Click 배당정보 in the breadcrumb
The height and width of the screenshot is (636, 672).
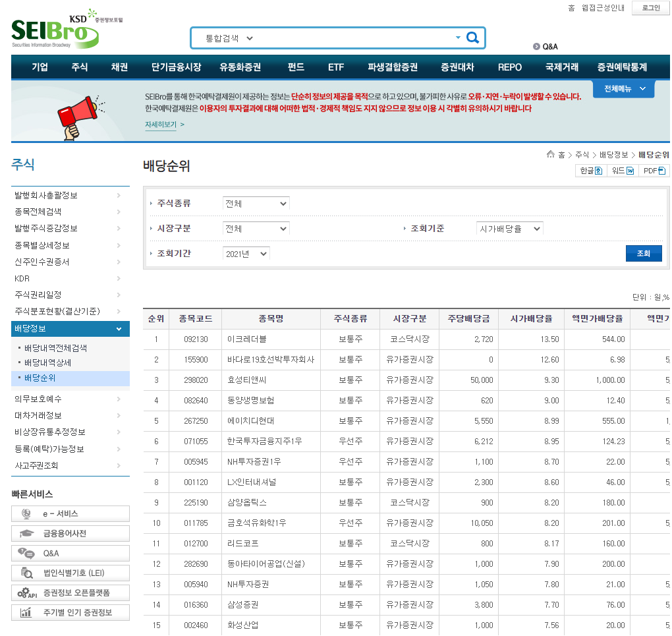tap(614, 155)
